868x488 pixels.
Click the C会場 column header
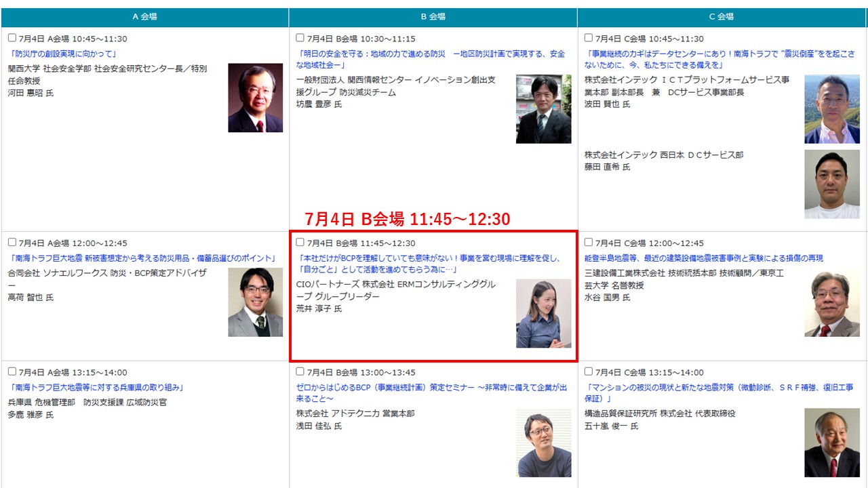click(x=722, y=17)
